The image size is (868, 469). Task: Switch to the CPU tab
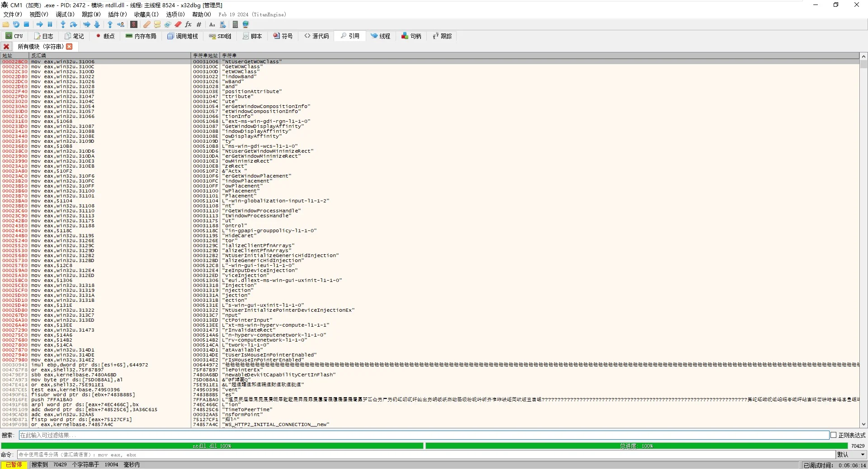[x=14, y=36]
